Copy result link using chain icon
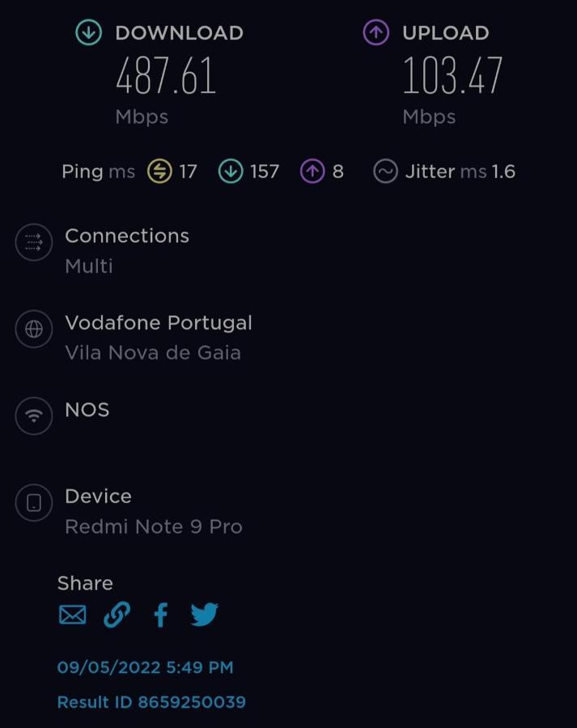Screen dimensions: 577x728 pos(117,615)
